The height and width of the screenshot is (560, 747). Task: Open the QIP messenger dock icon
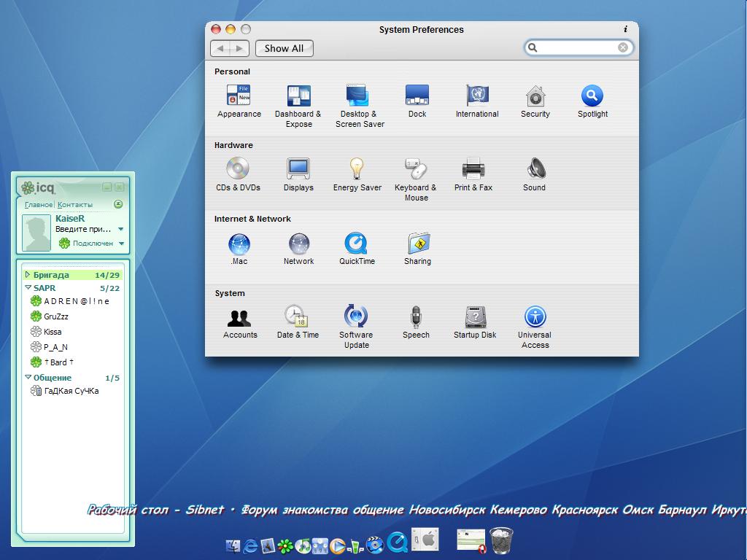click(x=355, y=546)
